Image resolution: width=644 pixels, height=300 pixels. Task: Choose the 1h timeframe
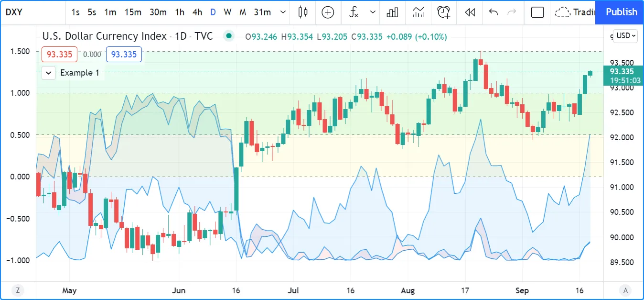(180, 12)
